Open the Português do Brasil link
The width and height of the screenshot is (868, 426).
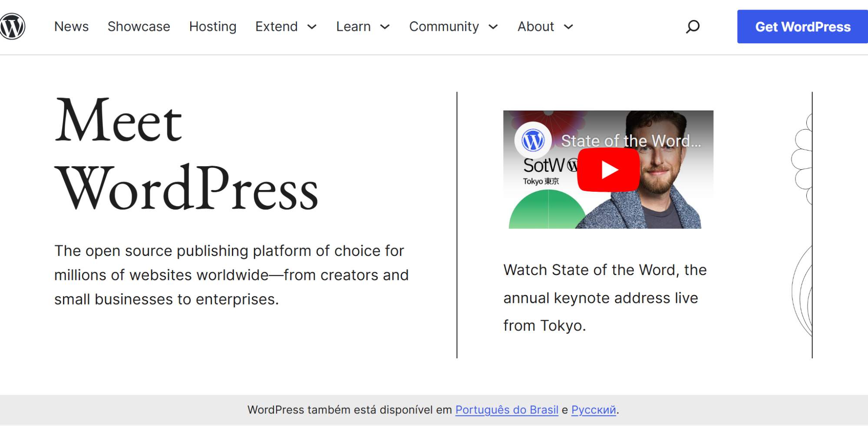(507, 410)
